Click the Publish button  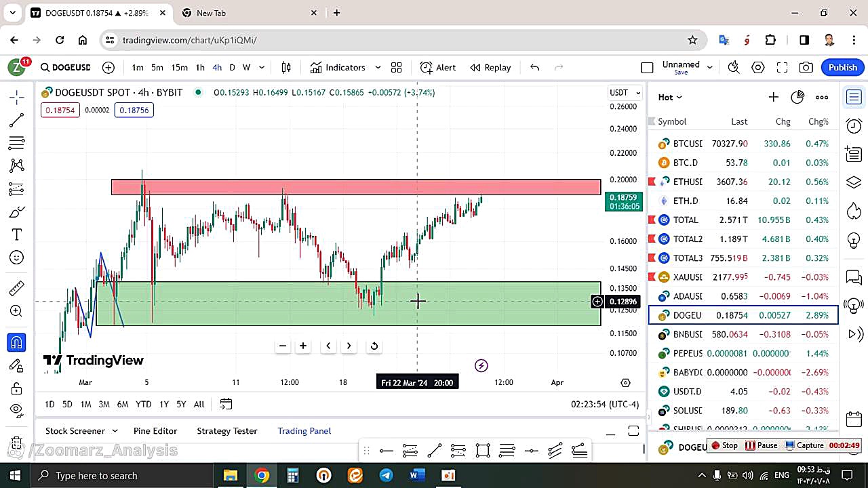coord(843,67)
